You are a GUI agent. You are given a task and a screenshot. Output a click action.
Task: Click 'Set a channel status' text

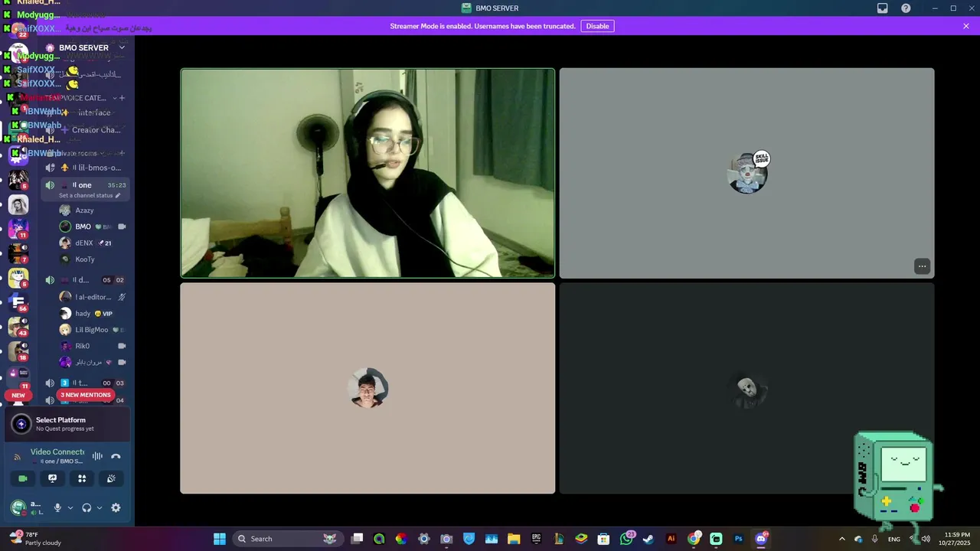pyautogui.click(x=86, y=196)
